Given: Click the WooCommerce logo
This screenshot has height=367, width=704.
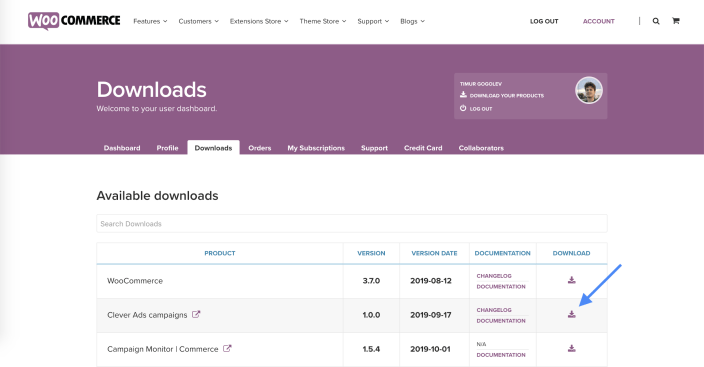Looking at the screenshot, I should 74,21.
